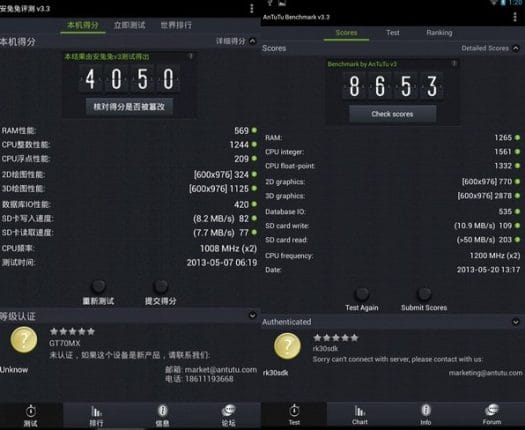This screenshot has width=525, height=430.
Task: Select the 8653 total score display
Action: coord(392,86)
